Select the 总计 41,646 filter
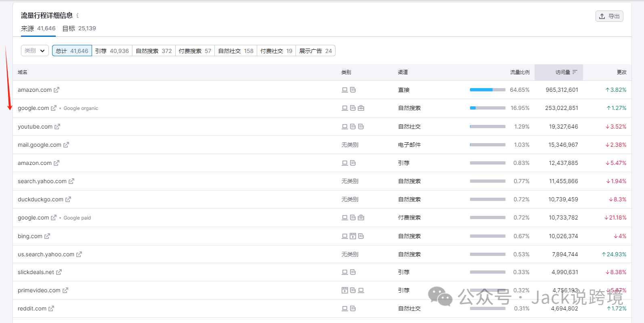 point(72,51)
